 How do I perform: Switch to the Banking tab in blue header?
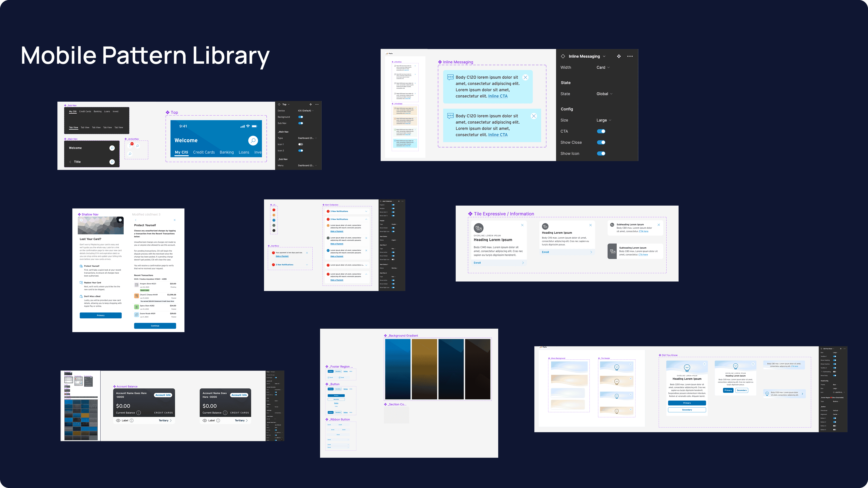coord(226,152)
